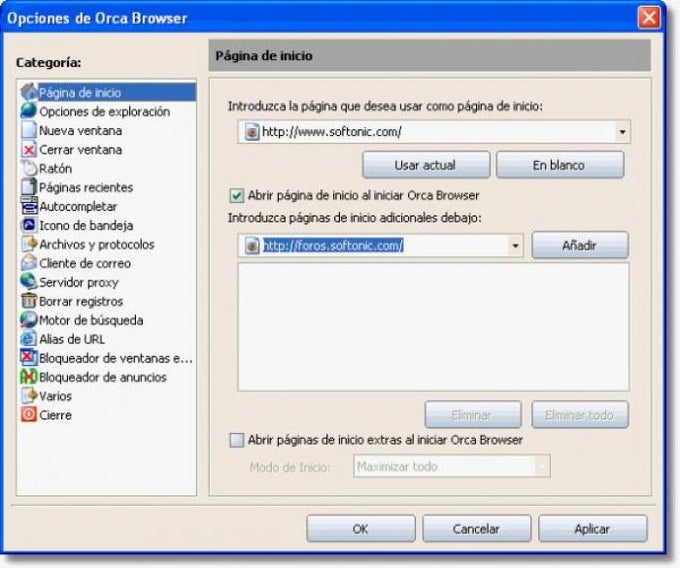Click the envelope icon for Cliente de correo
The width and height of the screenshot is (680, 568).
tap(29, 263)
